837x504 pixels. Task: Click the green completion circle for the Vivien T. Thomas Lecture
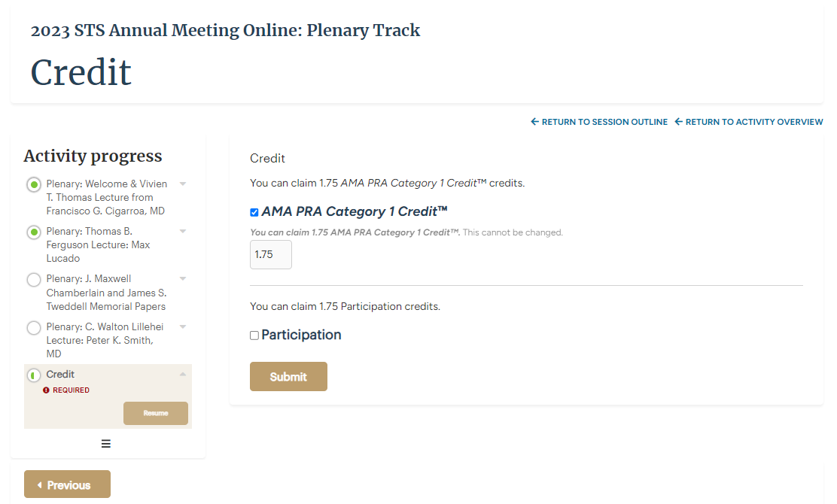click(x=33, y=184)
